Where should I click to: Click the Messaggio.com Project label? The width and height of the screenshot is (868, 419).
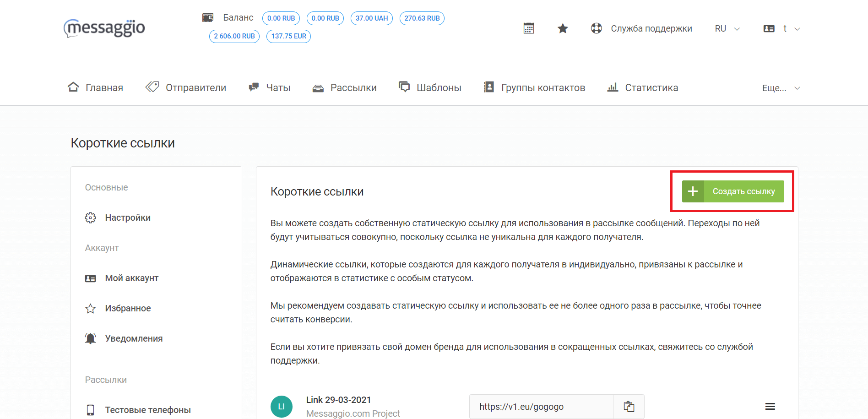click(353, 414)
